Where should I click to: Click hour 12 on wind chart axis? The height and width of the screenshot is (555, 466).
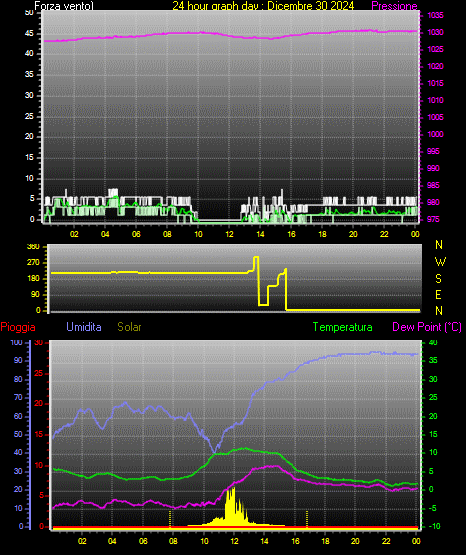click(x=229, y=234)
